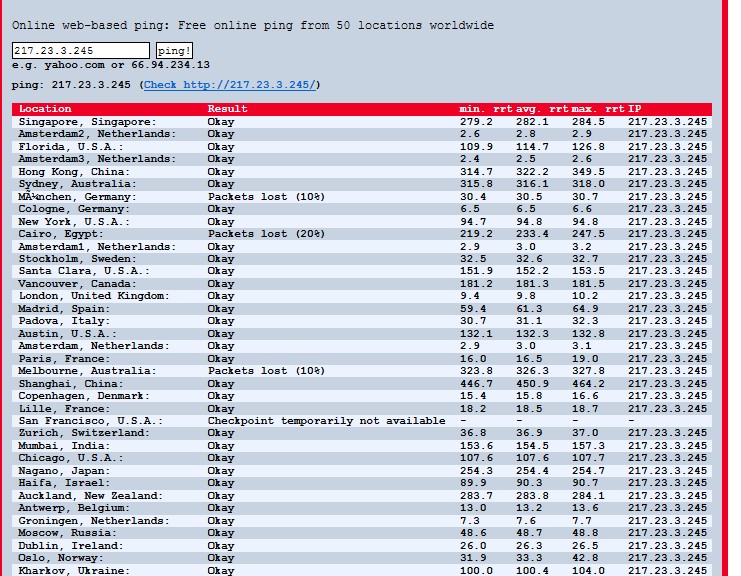The image size is (741, 576).
Task: Select the Hong Kong, China location
Action: pyautogui.click(x=74, y=172)
